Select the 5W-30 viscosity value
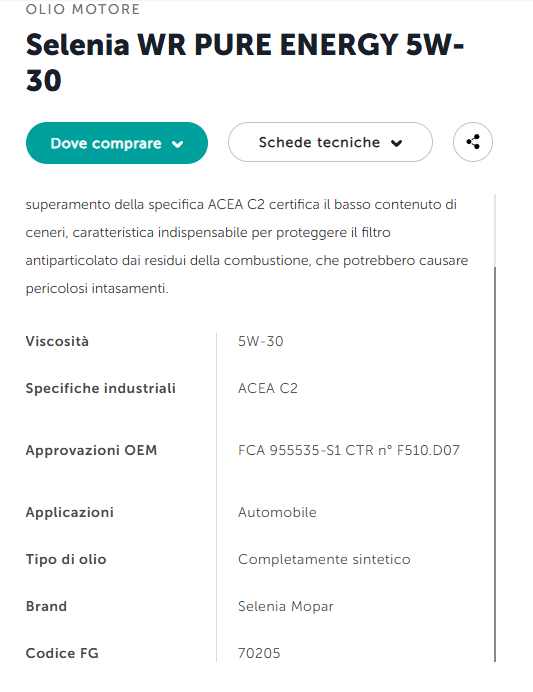 [260, 341]
